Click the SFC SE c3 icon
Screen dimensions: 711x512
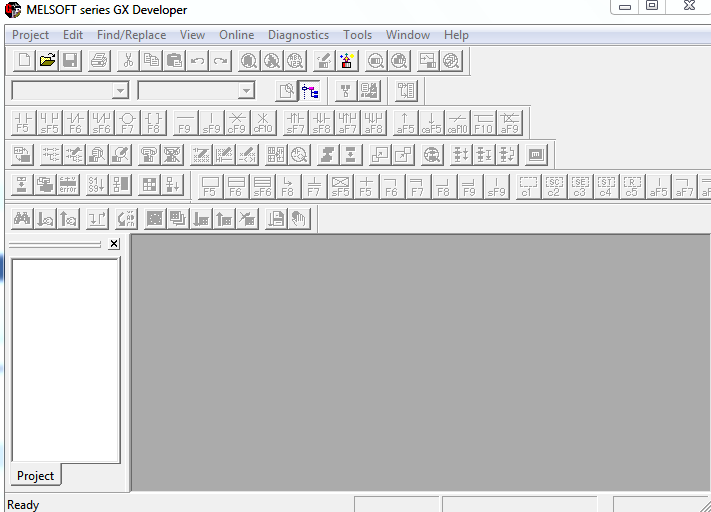pyautogui.click(x=580, y=186)
